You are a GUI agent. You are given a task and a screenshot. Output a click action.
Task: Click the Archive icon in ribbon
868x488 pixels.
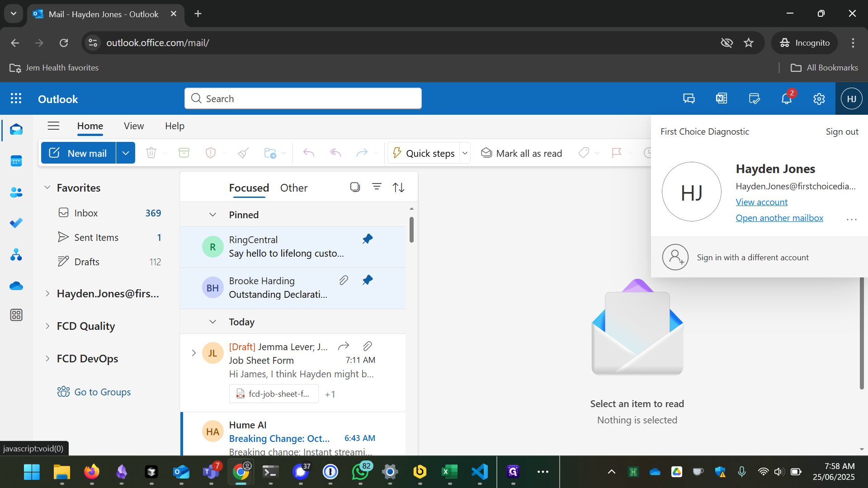tap(184, 153)
